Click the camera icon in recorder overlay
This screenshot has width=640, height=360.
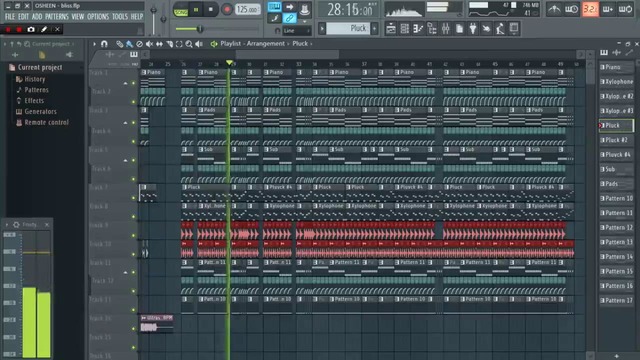pos(31,29)
